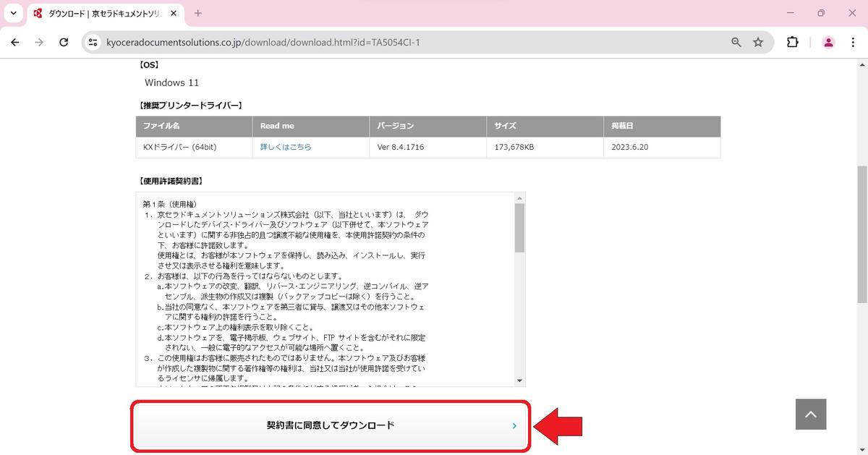Image resolution: width=868 pixels, height=455 pixels.
Task: Click the license box scroll-up arrow
Action: [520, 197]
